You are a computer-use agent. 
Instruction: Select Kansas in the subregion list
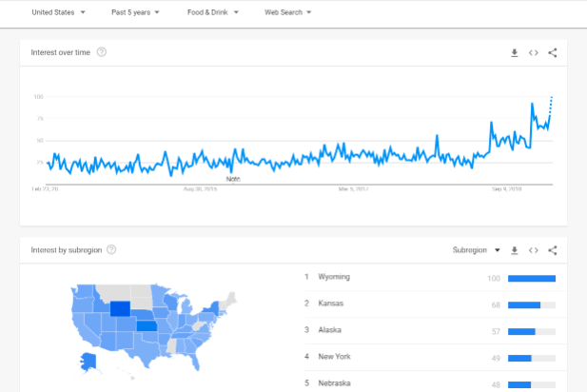click(x=332, y=304)
